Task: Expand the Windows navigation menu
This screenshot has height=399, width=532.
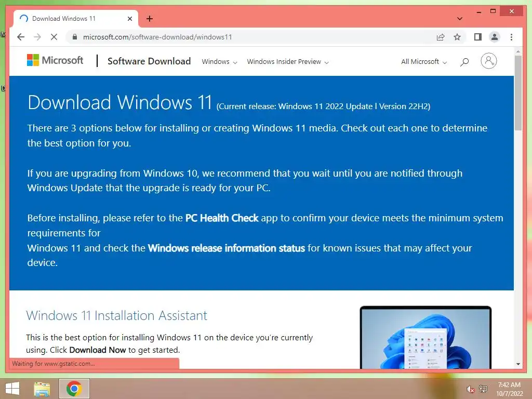Action: tap(219, 62)
